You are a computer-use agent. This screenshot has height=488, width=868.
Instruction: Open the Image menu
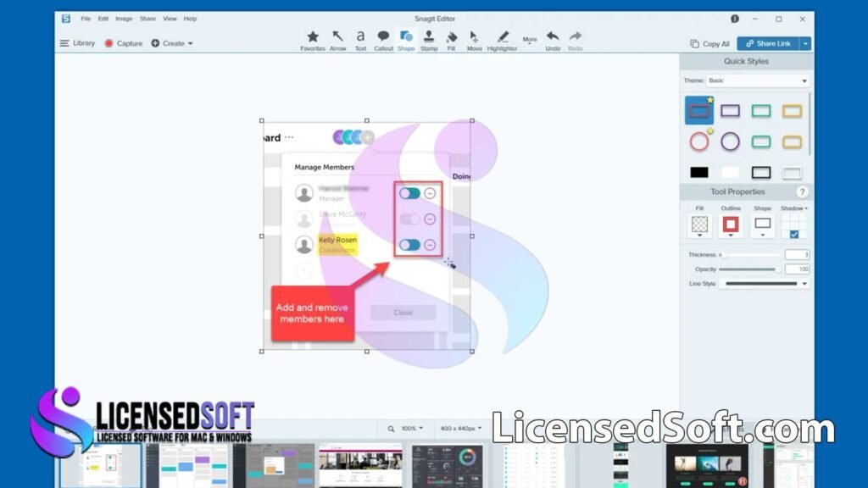pos(124,19)
